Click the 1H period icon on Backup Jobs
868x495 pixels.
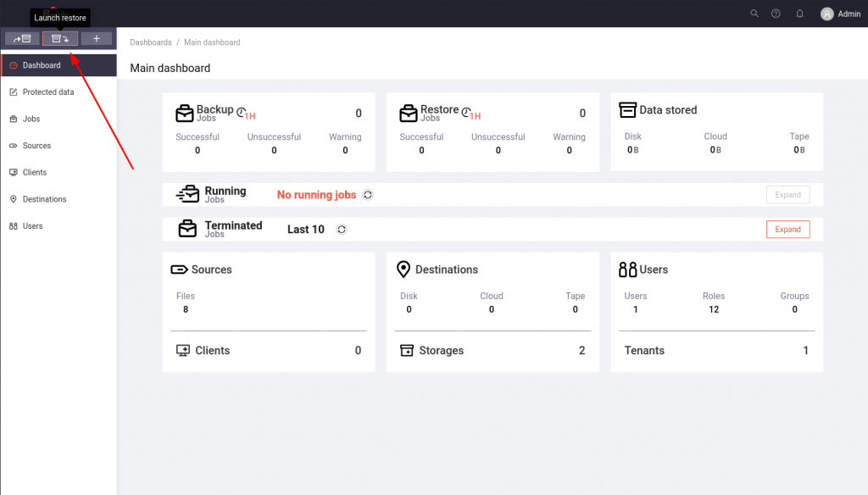pyautogui.click(x=246, y=114)
